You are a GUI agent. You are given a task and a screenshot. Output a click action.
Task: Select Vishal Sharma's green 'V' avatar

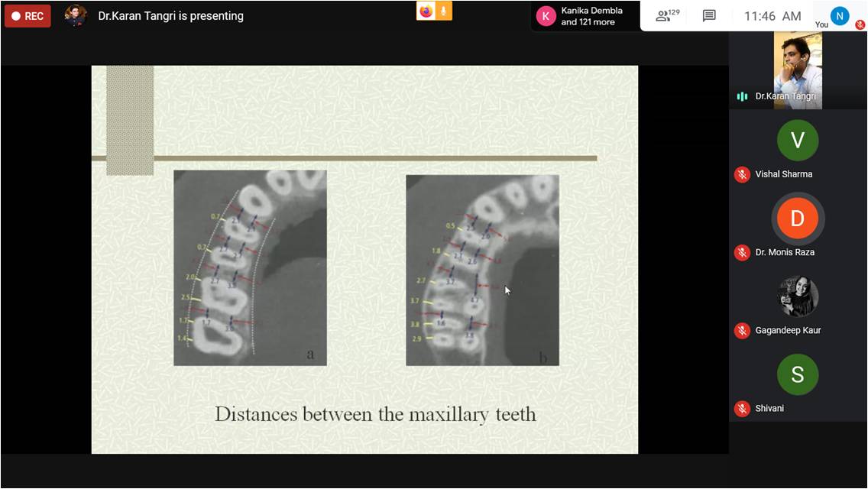(x=798, y=141)
